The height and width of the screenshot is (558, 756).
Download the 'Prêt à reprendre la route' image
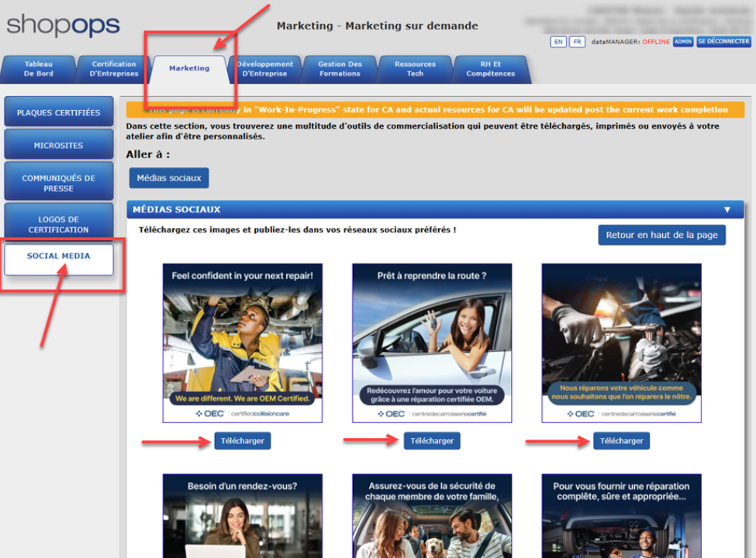pyautogui.click(x=432, y=441)
